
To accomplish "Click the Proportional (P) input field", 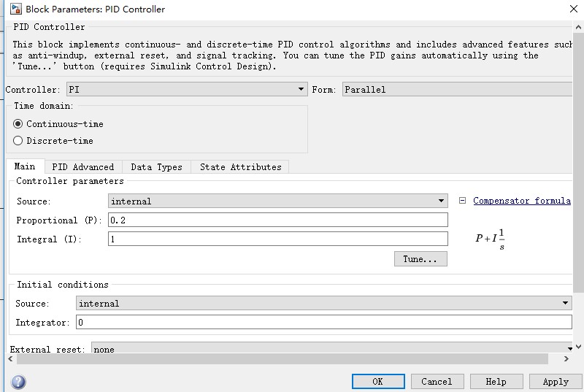I will (277, 220).
